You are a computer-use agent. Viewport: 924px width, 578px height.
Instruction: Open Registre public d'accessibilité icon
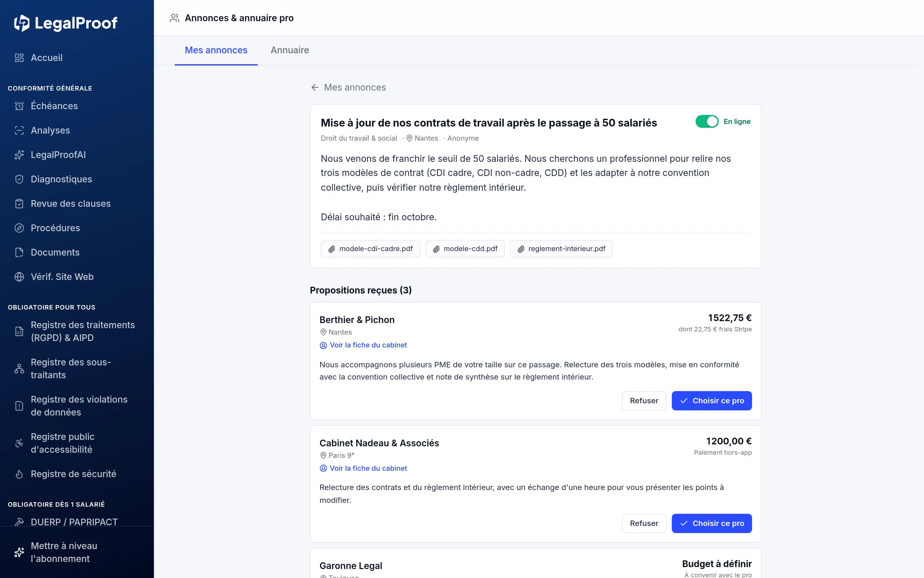(19, 443)
